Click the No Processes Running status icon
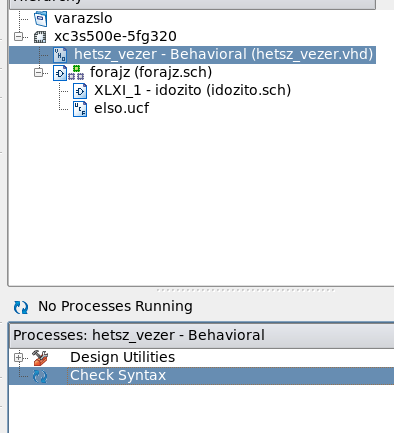Screen dimensions: 394x433 (21, 307)
